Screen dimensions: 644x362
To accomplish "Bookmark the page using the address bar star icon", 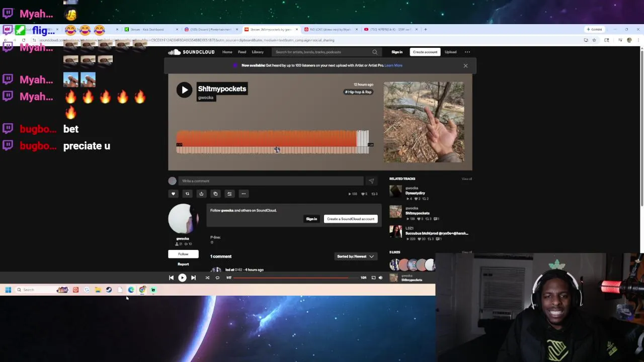I will point(594,40).
